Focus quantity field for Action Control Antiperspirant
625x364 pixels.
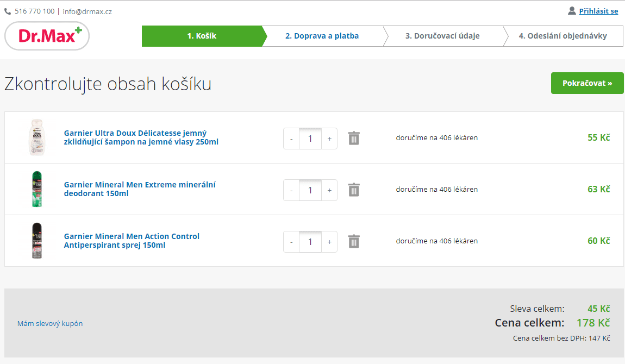point(310,242)
